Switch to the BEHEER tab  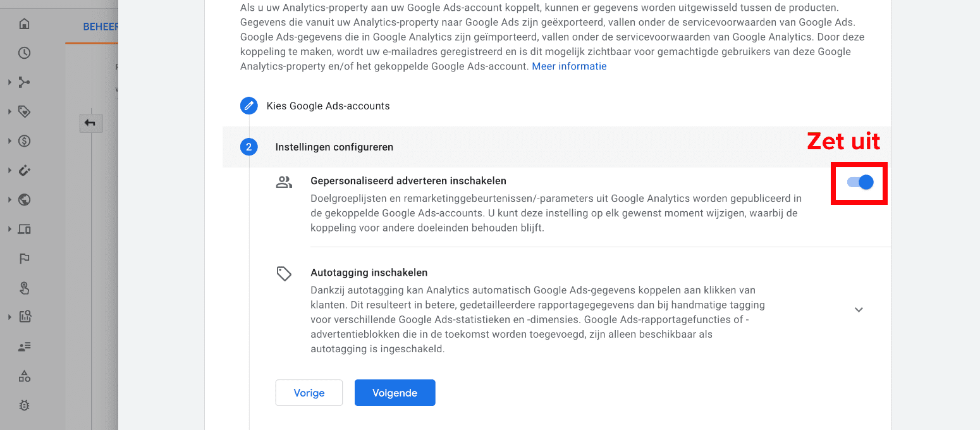click(101, 27)
